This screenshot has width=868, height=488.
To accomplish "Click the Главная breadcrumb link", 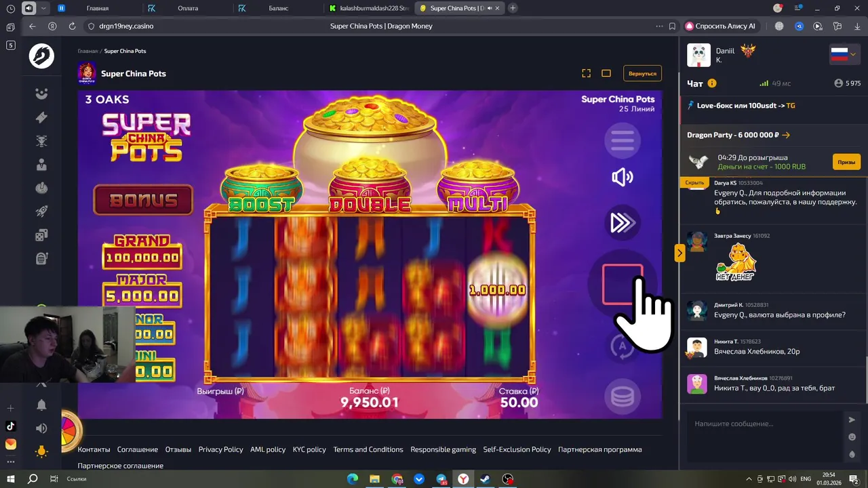I will pyautogui.click(x=87, y=51).
